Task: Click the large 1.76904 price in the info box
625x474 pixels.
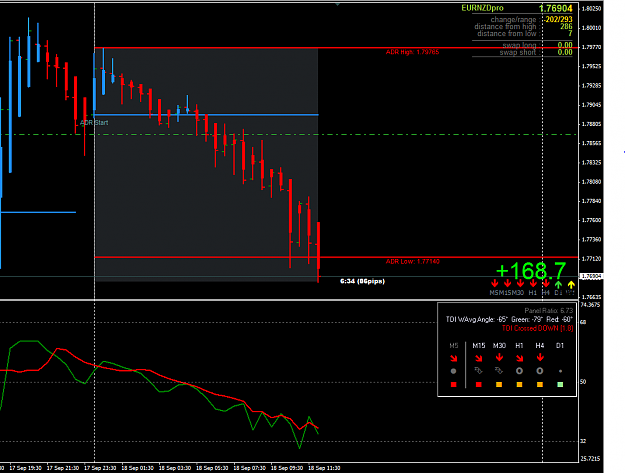Action: (x=556, y=8)
